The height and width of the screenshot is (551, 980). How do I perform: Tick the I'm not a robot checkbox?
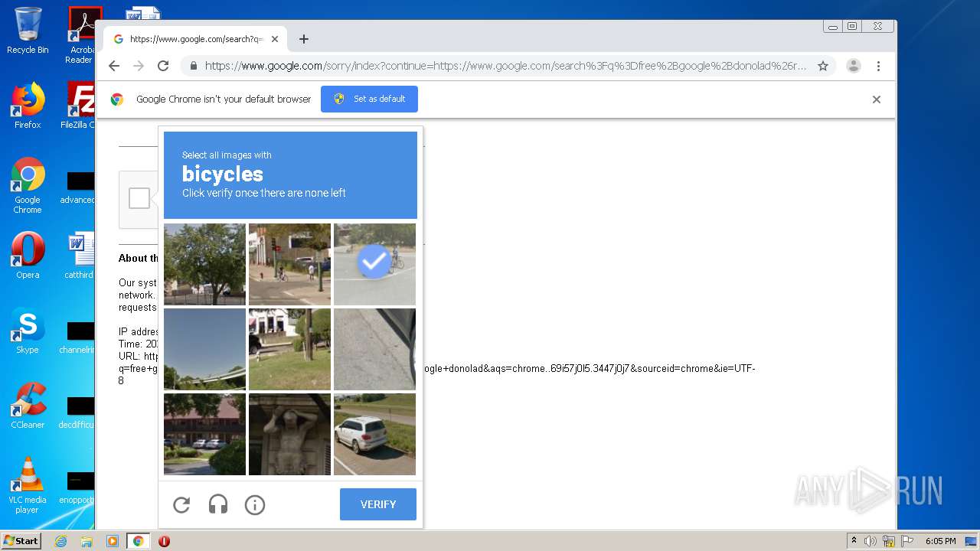139,198
